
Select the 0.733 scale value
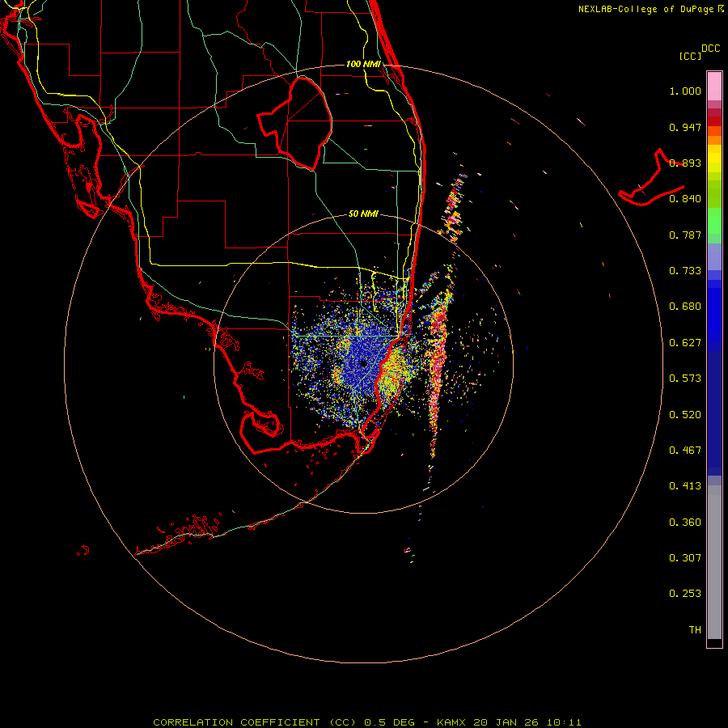685,271
